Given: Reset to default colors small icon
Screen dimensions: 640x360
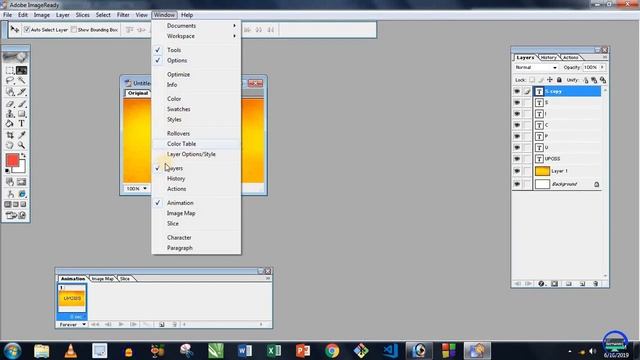Looking at the screenshot, I should pos(7,171).
